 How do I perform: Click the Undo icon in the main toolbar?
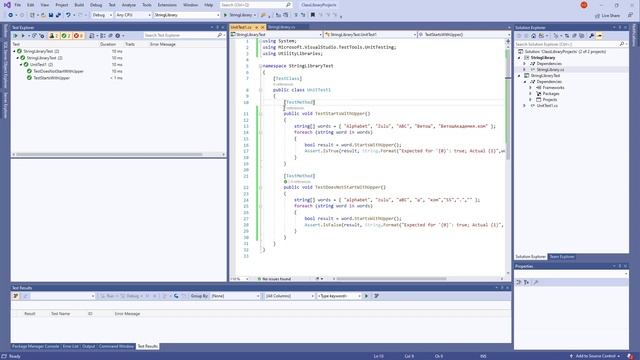(68, 15)
